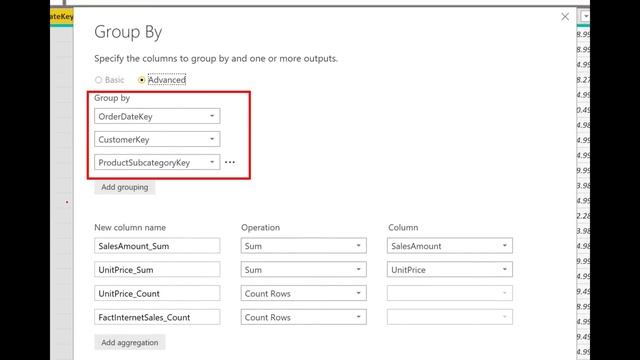The width and height of the screenshot is (640, 360).
Task: Edit the UnitPrice_Sum column name field
Action: [157, 270]
